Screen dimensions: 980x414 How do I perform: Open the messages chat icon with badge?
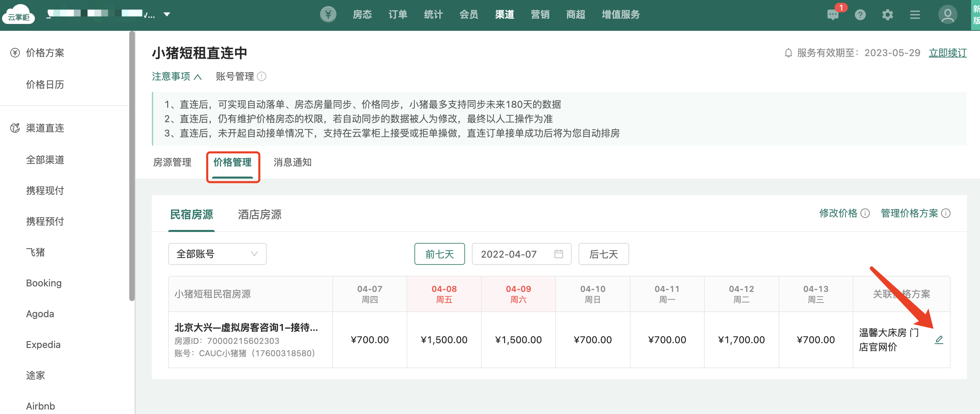coord(833,15)
